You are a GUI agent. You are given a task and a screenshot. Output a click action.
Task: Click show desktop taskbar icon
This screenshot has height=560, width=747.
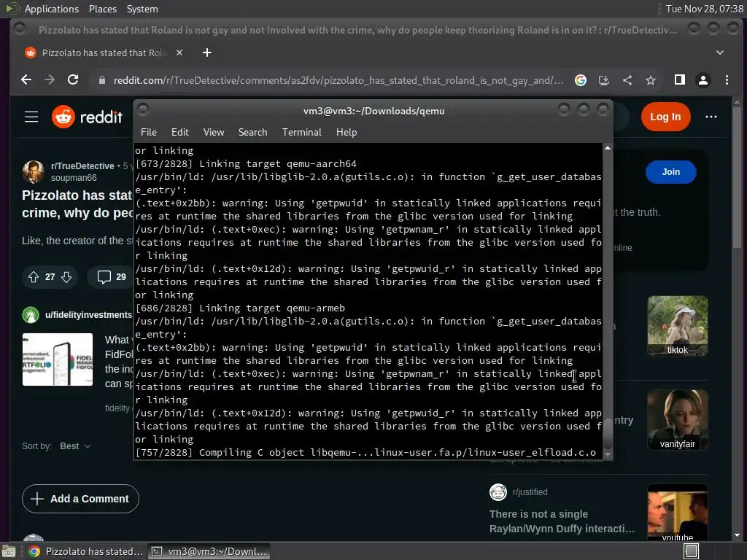coord(8,551)
